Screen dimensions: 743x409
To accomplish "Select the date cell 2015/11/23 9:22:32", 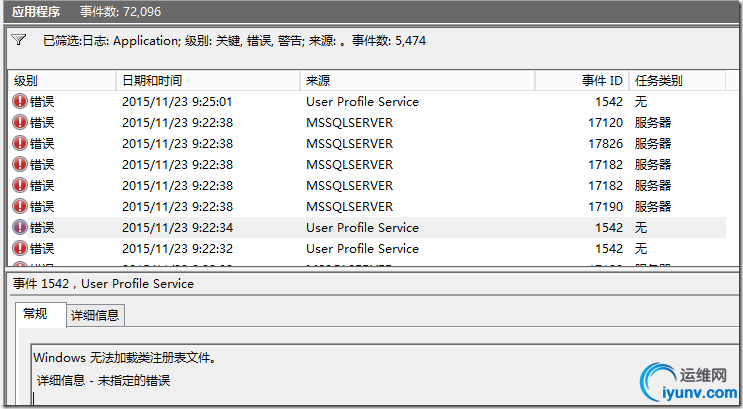I will [177, 248].
